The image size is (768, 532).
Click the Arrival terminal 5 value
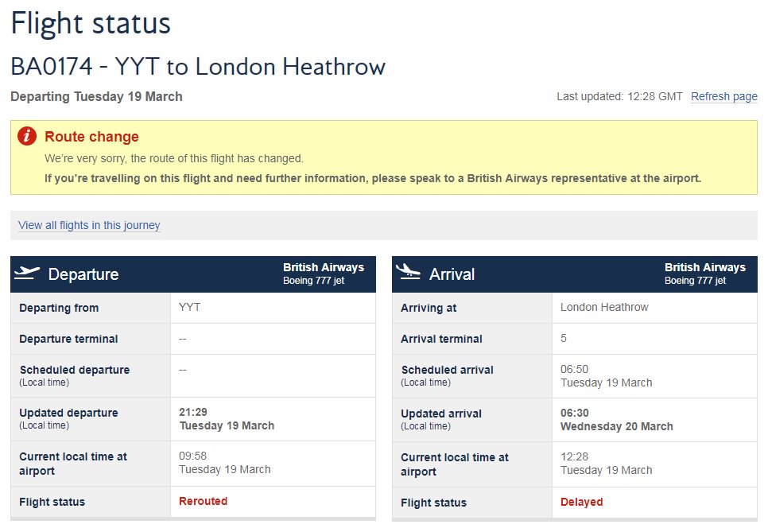[563, 339]
